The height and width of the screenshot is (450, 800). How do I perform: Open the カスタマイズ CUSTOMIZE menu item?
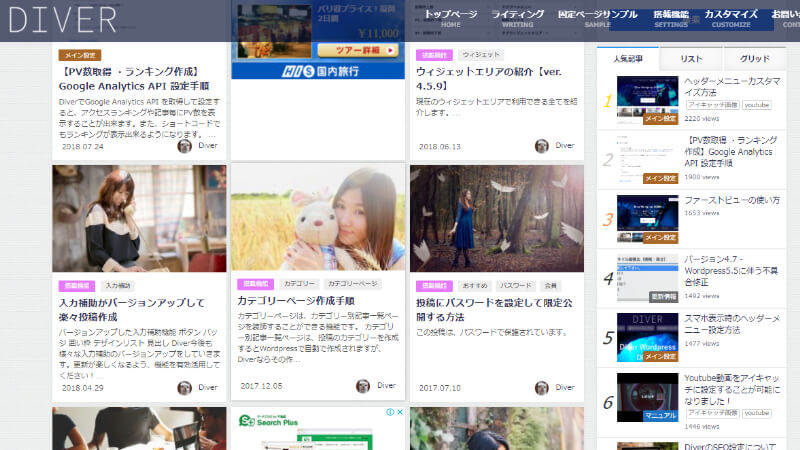[731, 18]
